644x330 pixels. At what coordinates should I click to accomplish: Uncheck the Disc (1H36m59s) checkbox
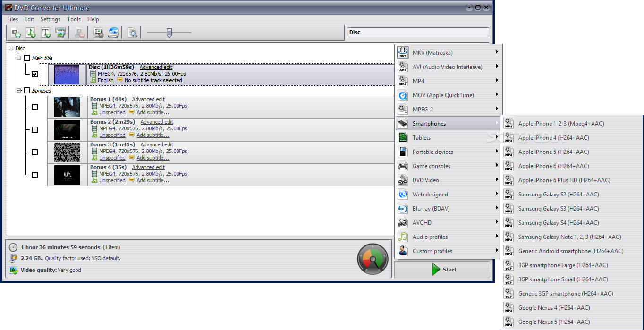(35, 74)
